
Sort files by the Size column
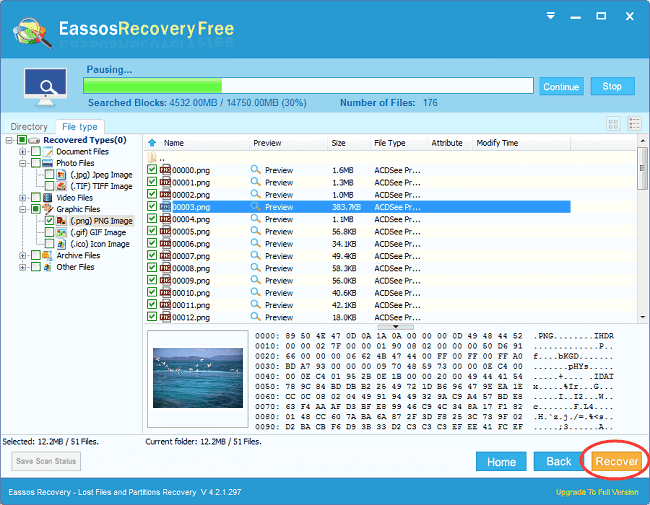click(x=338, y=143)
